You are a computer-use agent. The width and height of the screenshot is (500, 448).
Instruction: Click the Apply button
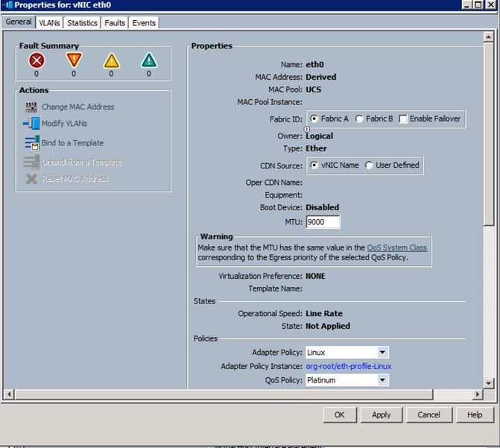382,414
